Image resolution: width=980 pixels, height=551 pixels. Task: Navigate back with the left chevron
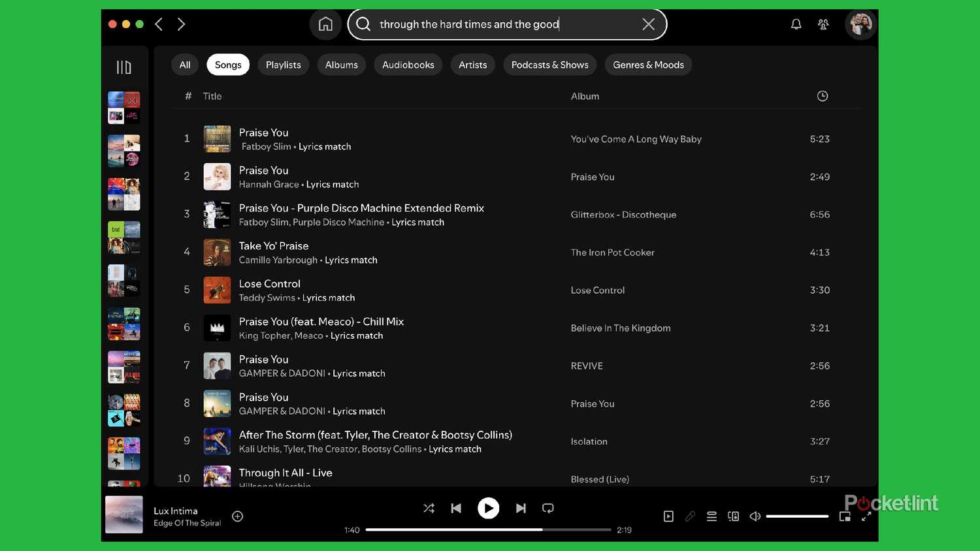[x=158, y=24]
